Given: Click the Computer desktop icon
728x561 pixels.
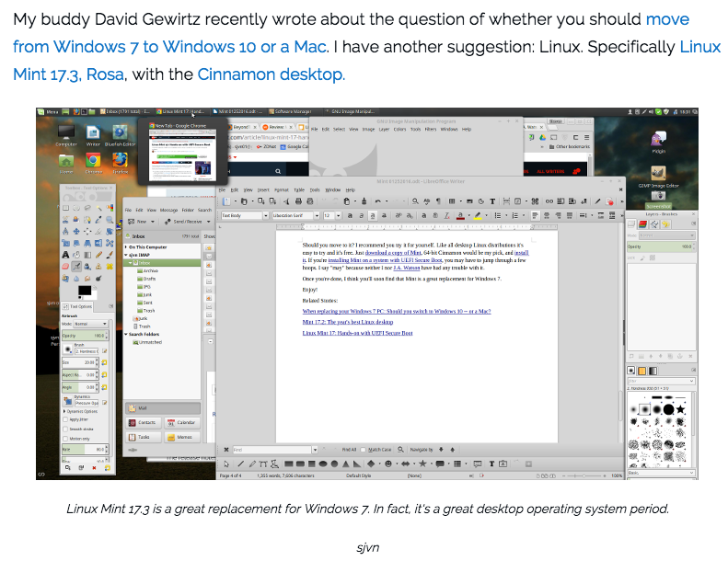Looking at the screenshot, I should [66, 135].
